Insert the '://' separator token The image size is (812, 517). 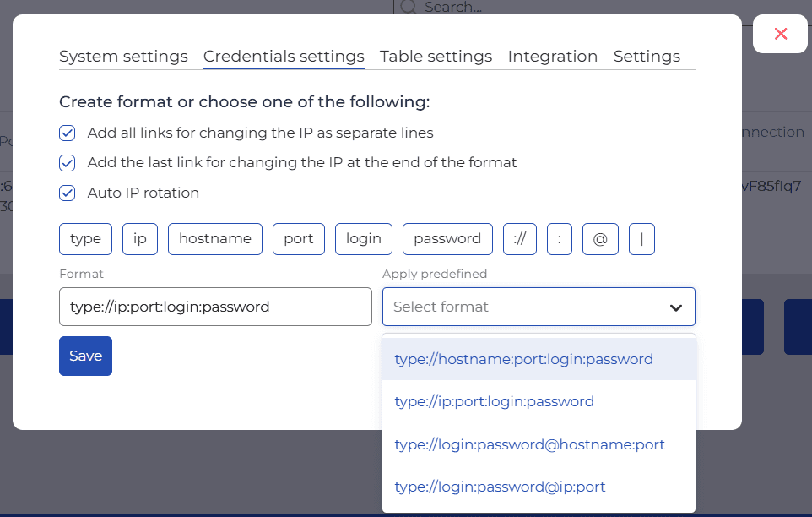click(519, 238)
